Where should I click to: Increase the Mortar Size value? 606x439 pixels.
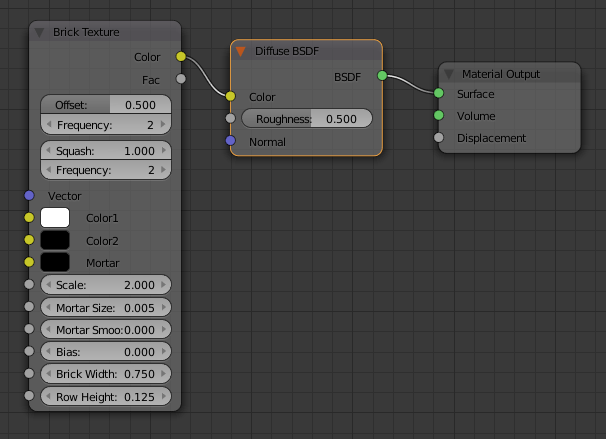coord(163,307)
